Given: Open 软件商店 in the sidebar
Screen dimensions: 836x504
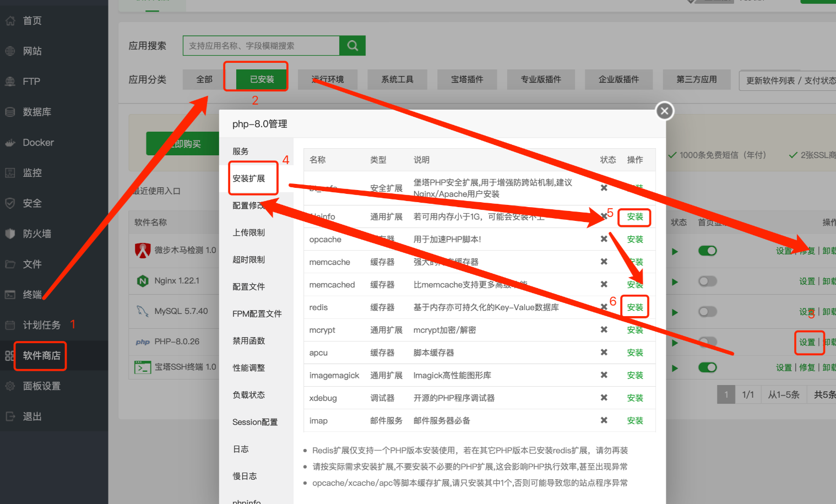Looking at the screenshot, I should pos(41,356).
